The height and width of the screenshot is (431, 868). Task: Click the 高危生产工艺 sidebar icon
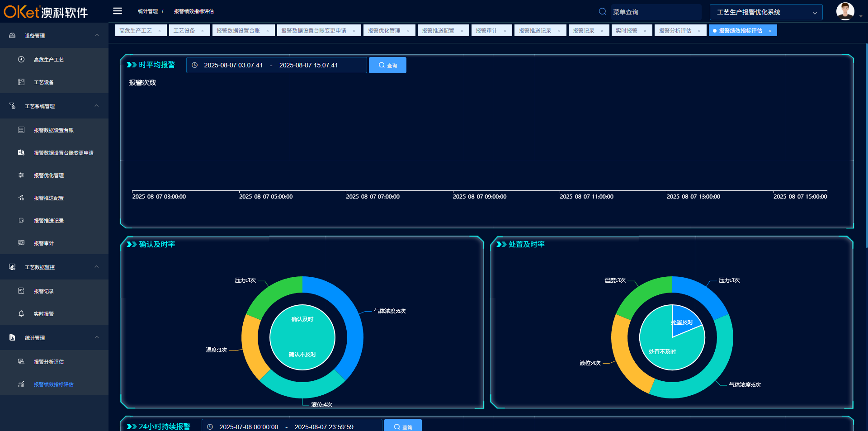click(x=21, y=60)
